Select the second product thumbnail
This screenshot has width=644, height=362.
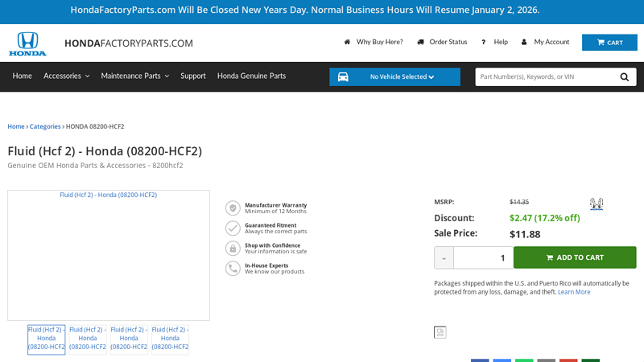point(88,339)
